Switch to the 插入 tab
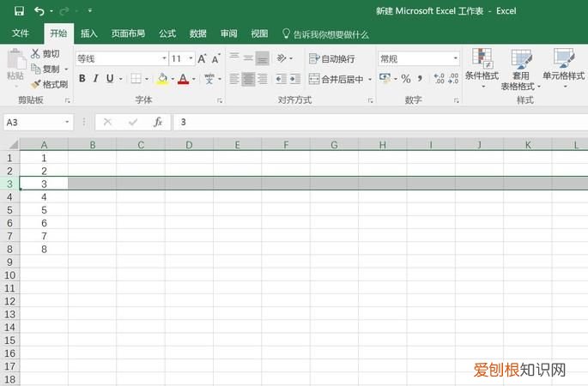 coord(89,33)
